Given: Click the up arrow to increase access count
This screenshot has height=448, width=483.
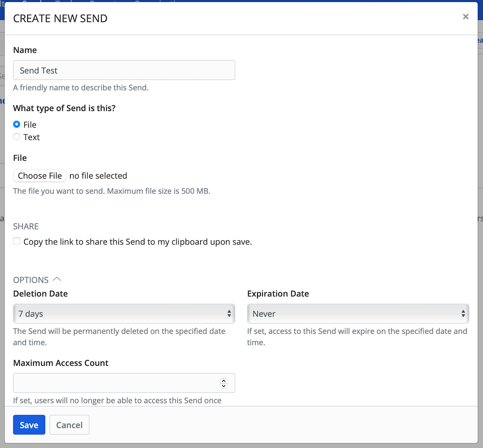Looking at the screenshot, I should point(224,380).
